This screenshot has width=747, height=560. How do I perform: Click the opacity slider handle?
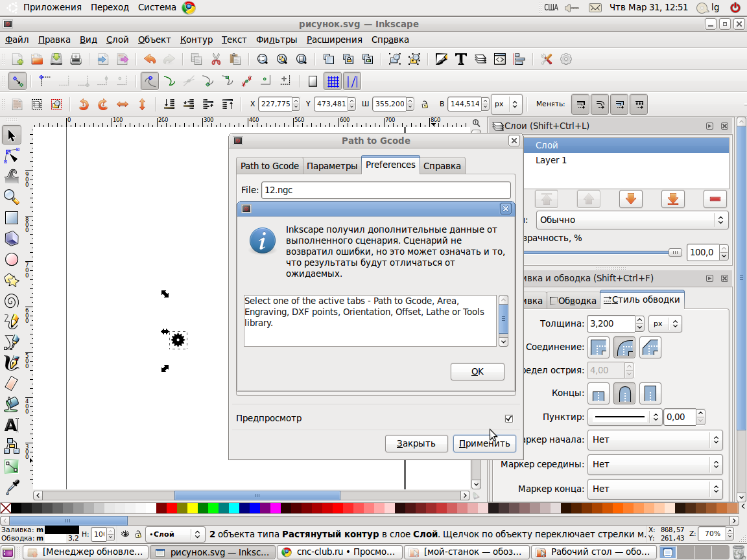point(675,252)
